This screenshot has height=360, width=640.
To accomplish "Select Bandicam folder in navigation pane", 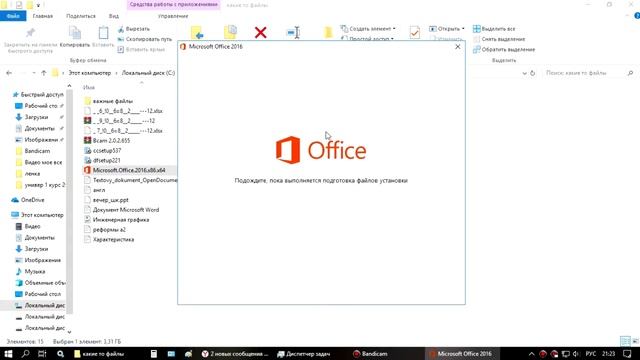I will [x=33, y=151].
